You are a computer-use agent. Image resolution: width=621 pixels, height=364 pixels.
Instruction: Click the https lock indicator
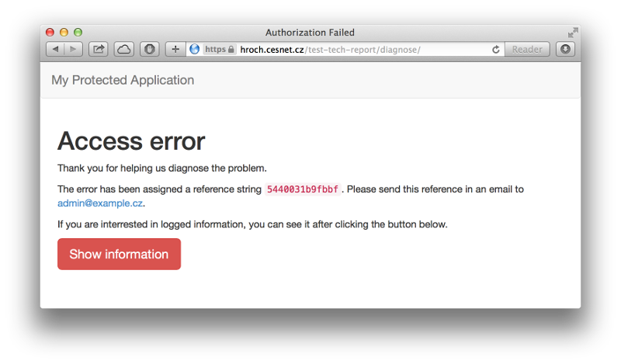click(x=220, y=49)
